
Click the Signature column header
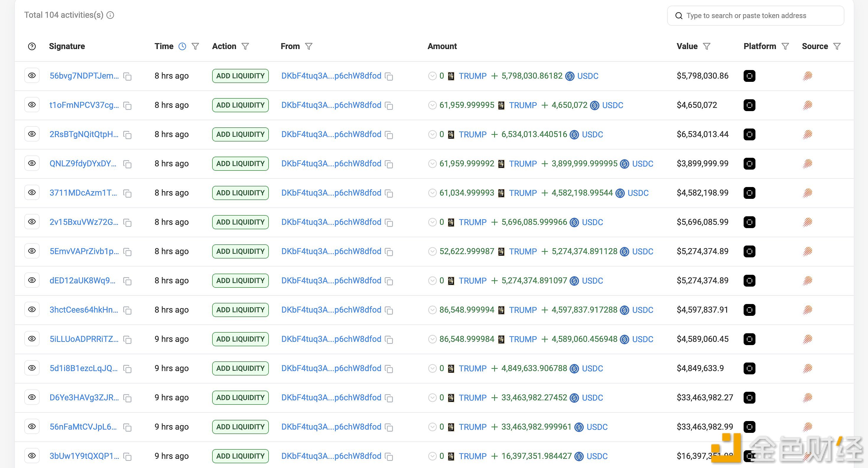[67, 46]
